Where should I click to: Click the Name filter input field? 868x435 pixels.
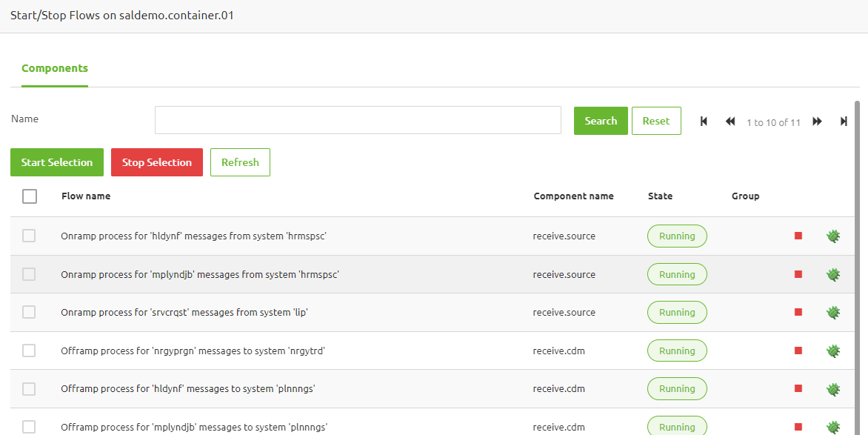(x=358, y=119)
